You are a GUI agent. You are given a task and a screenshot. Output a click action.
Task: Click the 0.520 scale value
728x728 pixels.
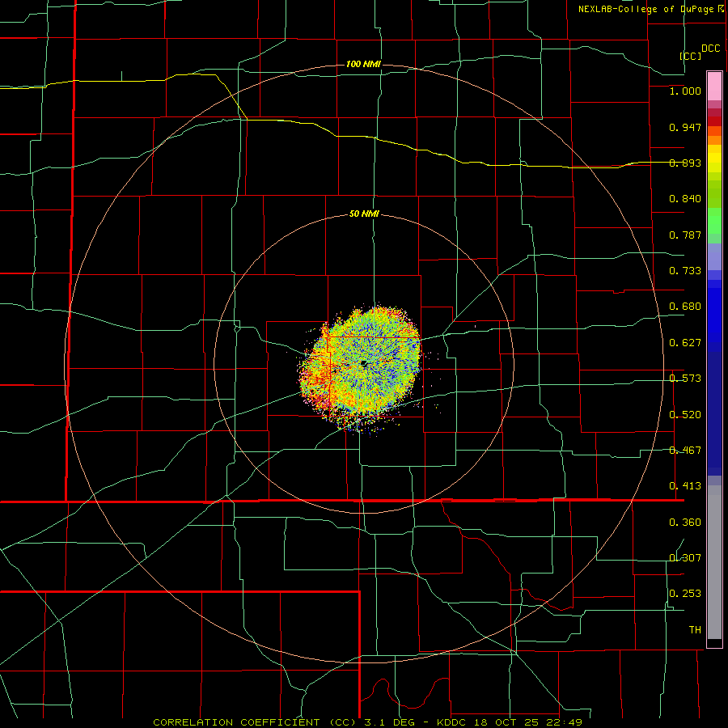(x=685, y=415)
